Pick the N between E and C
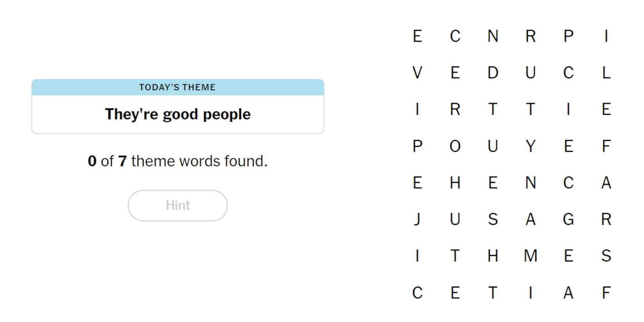644x322 pixels. [530, 183]
